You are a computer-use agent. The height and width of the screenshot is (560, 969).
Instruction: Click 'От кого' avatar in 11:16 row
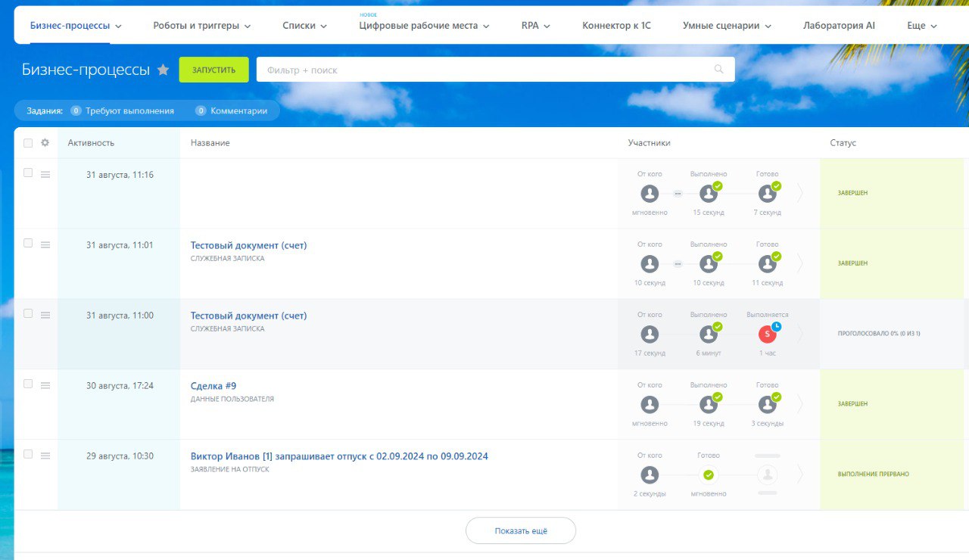650,194
